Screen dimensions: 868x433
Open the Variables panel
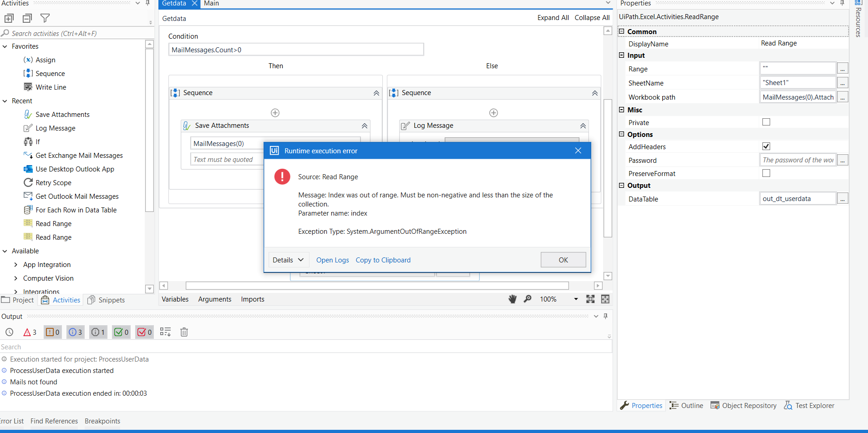click(175, 299)
